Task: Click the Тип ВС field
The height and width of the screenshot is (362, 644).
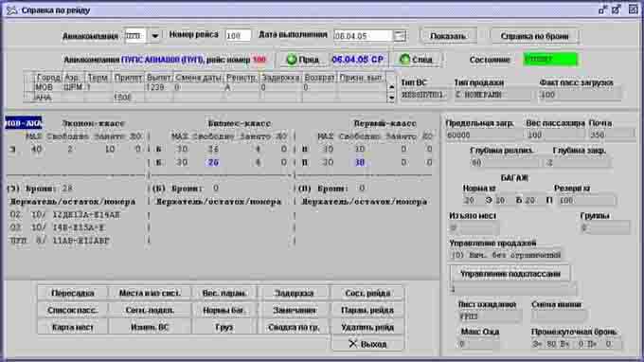Action: tap(424, 95)
